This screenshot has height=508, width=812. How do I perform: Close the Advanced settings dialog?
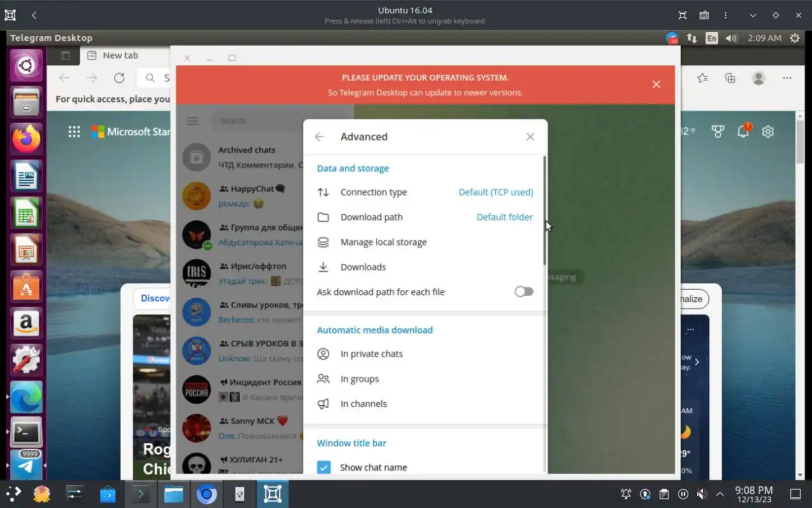pos(530,137)
